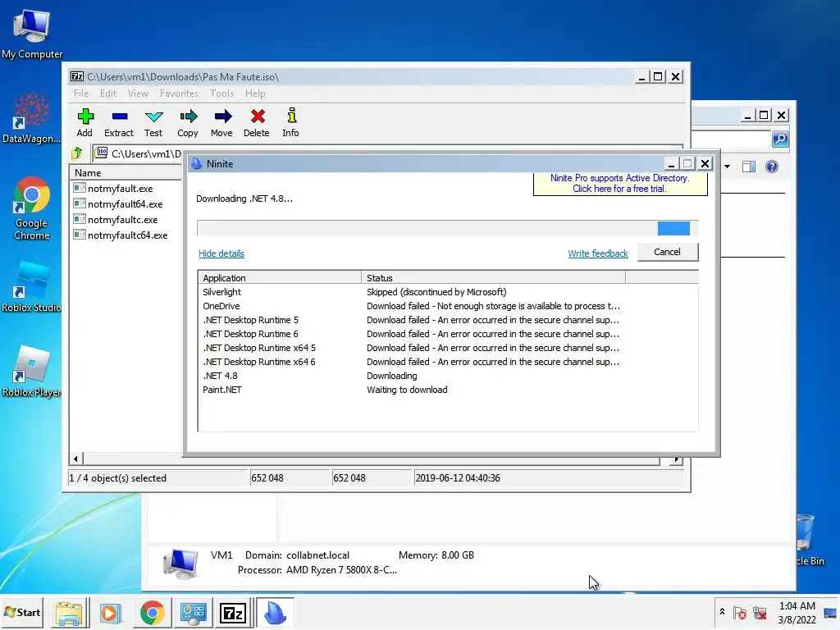
Task: Select the .NET Desktop Runtime x64 5 row
Action: pos(448,348)
